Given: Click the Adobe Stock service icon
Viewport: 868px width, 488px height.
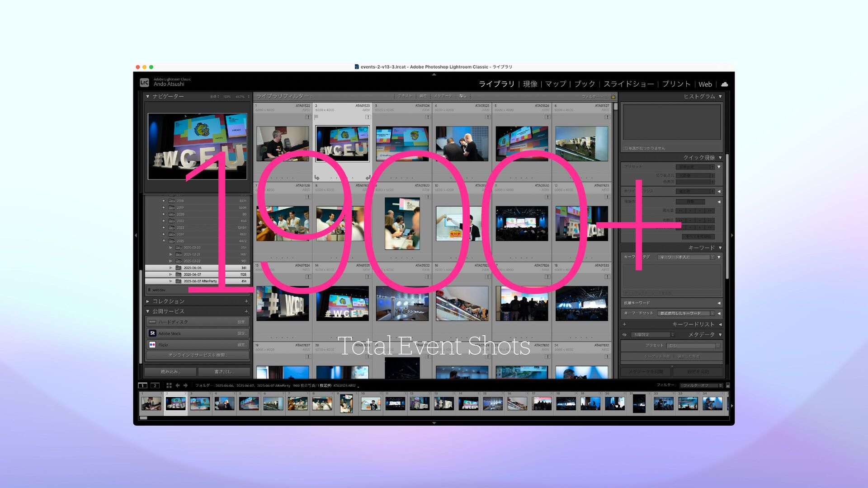Looking at the screenshot, I should coord(152,333).
